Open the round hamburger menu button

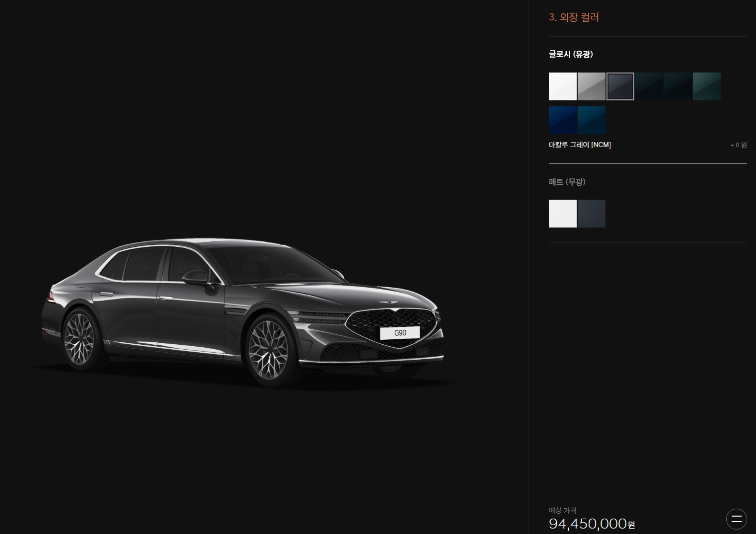[736, 519]
